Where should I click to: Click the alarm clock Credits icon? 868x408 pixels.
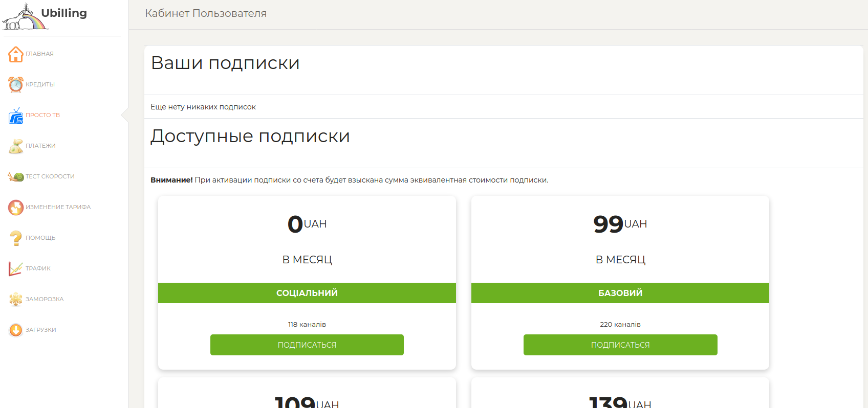coord(16,84)
